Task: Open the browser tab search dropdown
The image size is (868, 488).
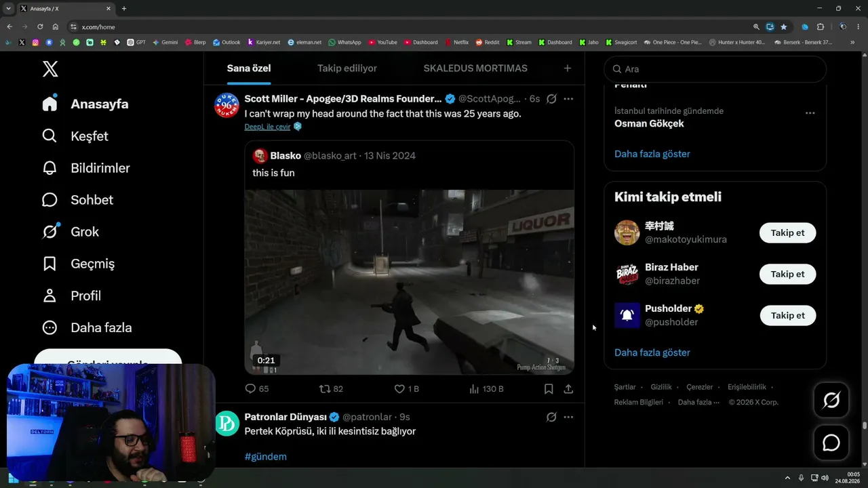Action: [8, 9]
